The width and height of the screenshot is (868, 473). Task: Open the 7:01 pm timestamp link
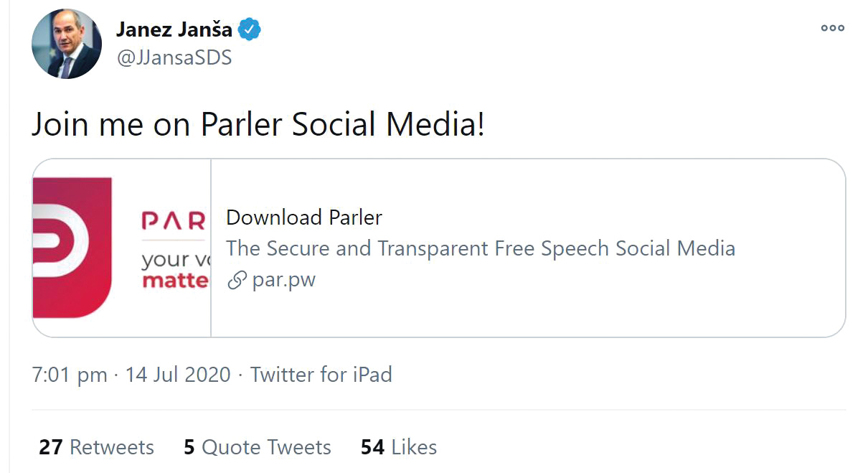click(70, 375)
